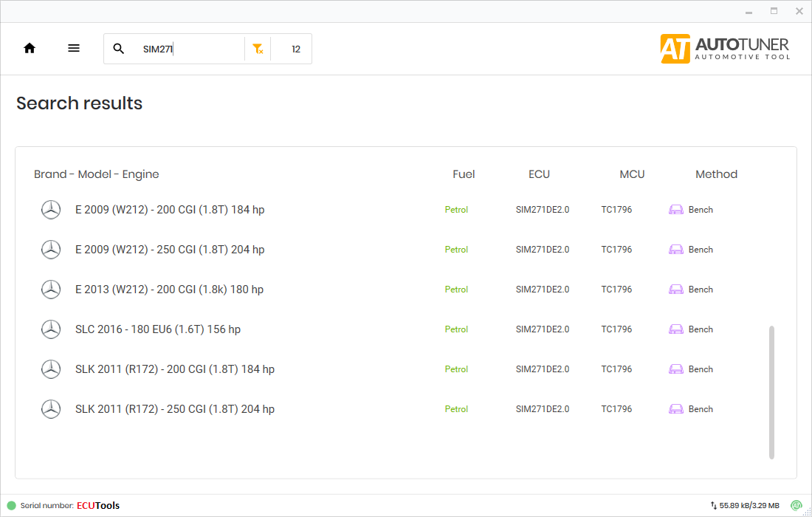This screenshot has height=517, width=812.
Task: Click the Brand - Model - Engine column header
Action: coord(97,174)
